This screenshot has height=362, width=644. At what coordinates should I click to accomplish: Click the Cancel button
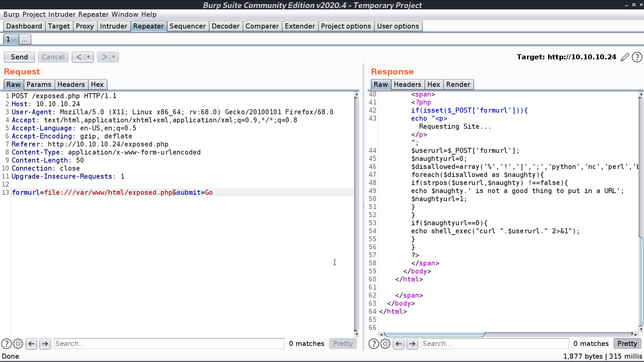53,57
